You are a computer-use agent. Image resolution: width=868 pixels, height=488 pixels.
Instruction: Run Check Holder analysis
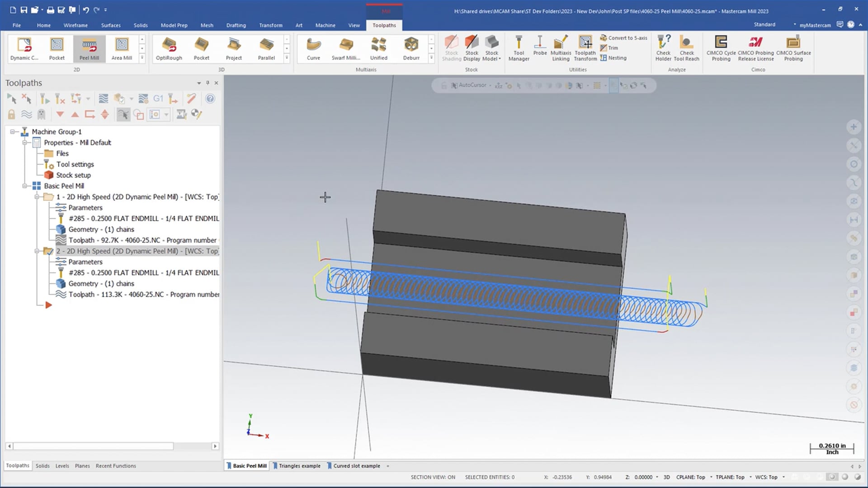click(663, 48)
